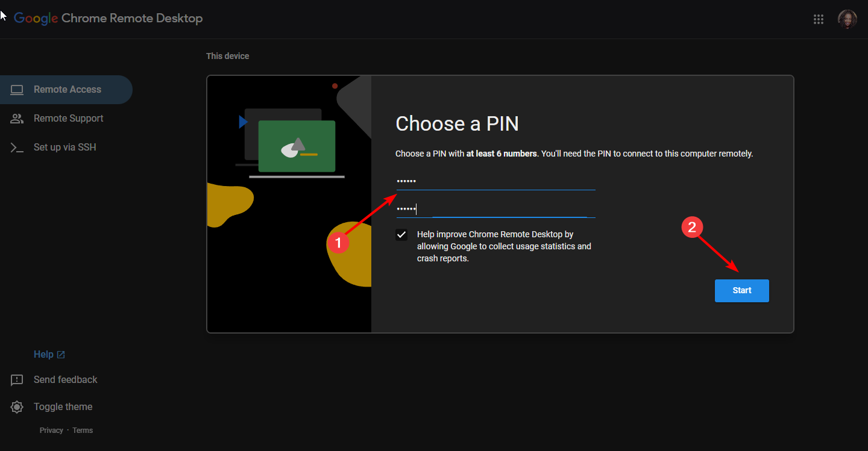
Task: Open the Privacy link
Action: 51,431
